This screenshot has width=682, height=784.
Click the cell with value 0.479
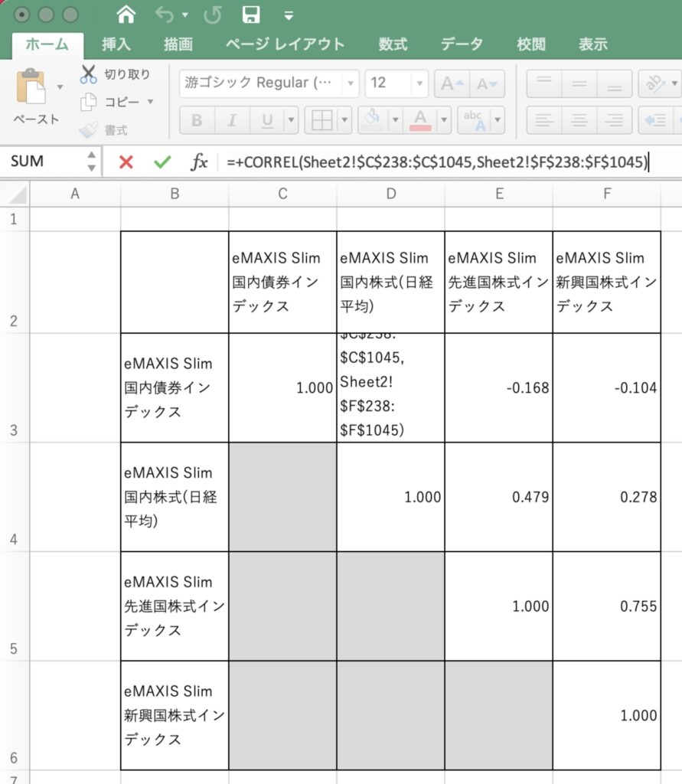[498, 497]
